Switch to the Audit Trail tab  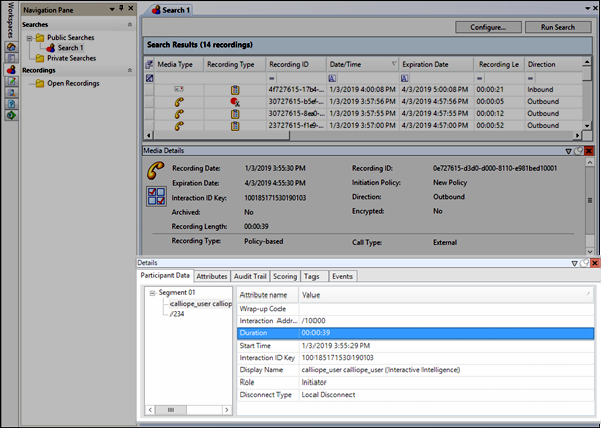250,276
